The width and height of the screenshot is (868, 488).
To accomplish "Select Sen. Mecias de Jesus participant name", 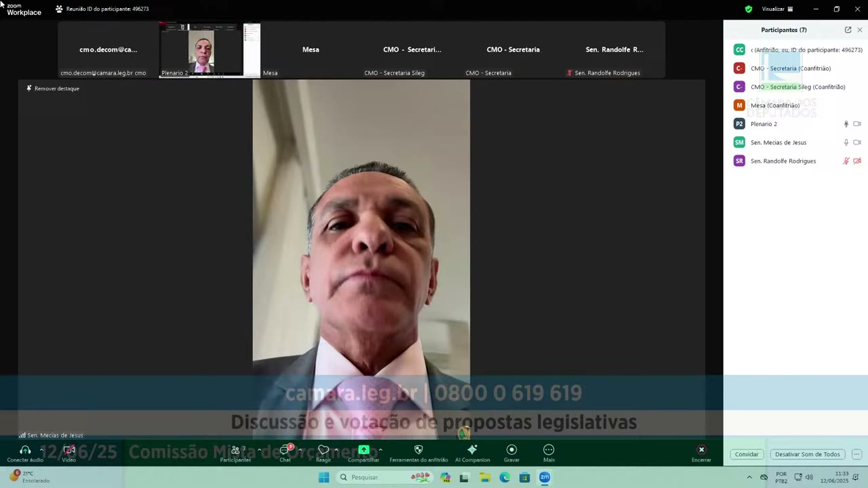I will 778,142.
